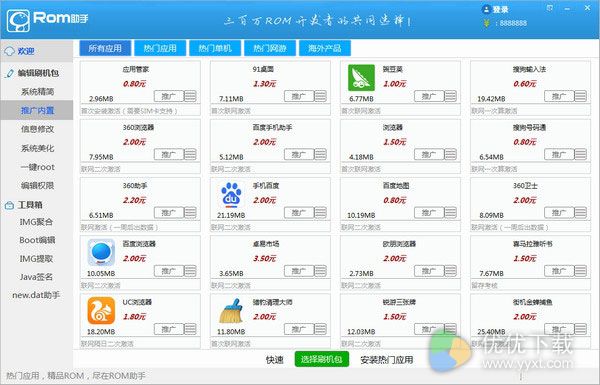Screen dimensions: 600x385
Task: Switch to the 所有应用 tab
Action: 105,48
